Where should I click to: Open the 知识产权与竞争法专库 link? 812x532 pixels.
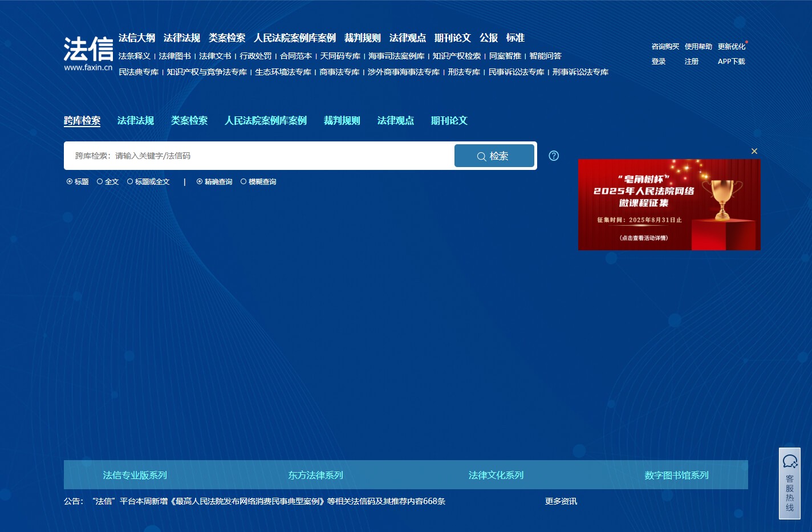[x=207, y=72]
